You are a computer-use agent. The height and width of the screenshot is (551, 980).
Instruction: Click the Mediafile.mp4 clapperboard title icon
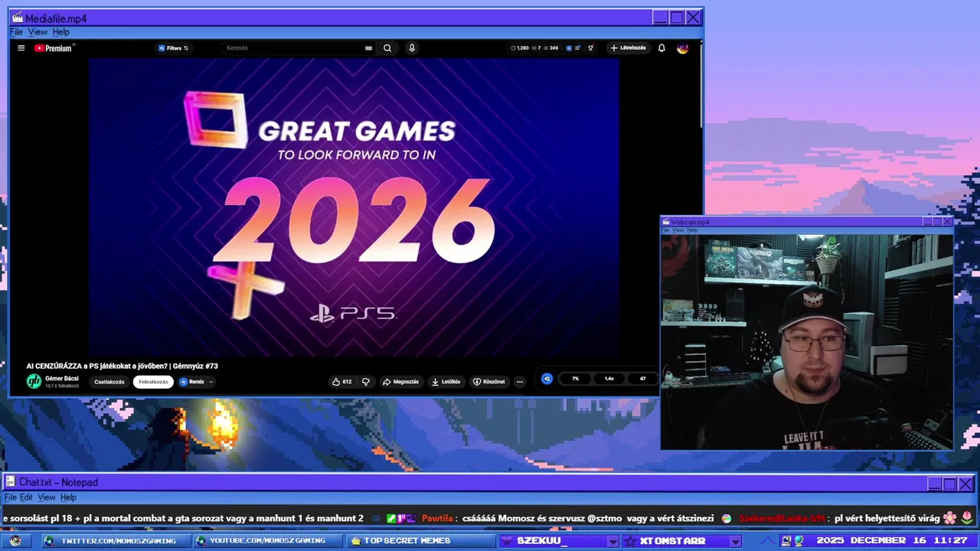click(17, 18)
